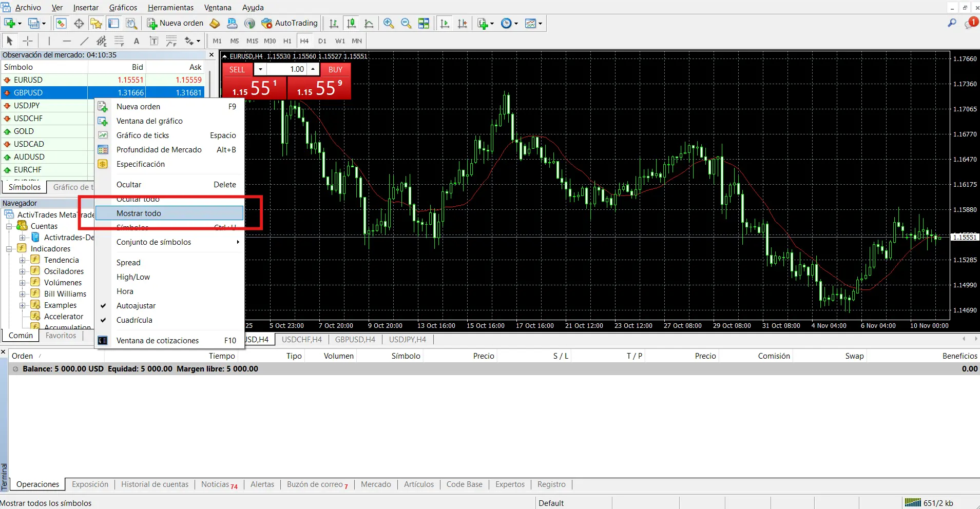The height and width of the screenshot is (509, 980).
Task: Expand the Tendencia indicators group
Action: (x=23, y=260)
